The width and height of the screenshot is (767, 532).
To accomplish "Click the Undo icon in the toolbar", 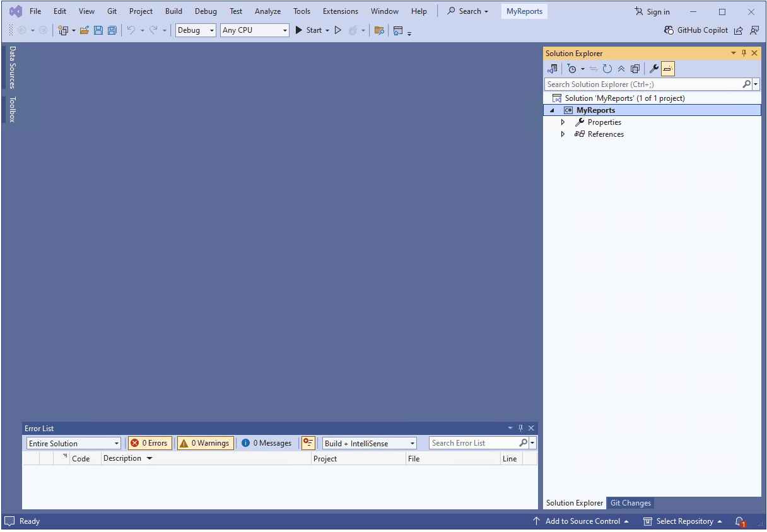I will 131,30.
